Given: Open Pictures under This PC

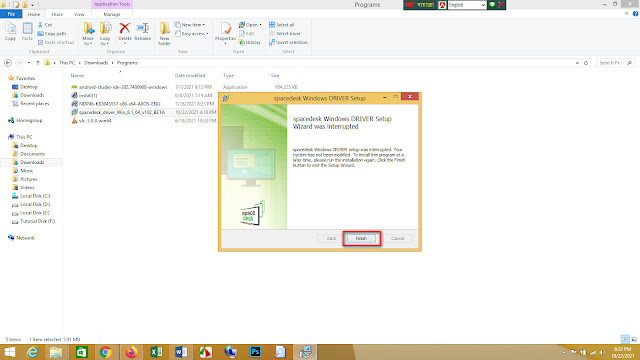Looking at the screenshot, I should tap(29, 179).
